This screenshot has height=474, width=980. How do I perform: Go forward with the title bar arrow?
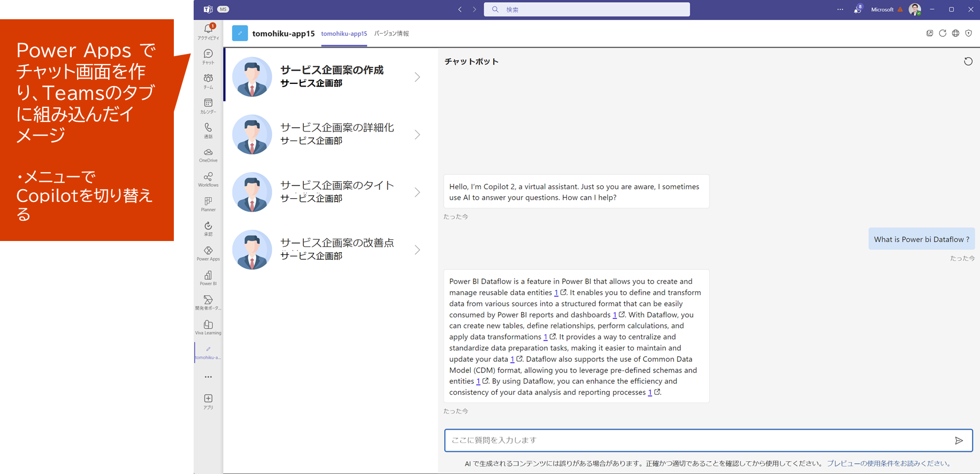point(474,9)
